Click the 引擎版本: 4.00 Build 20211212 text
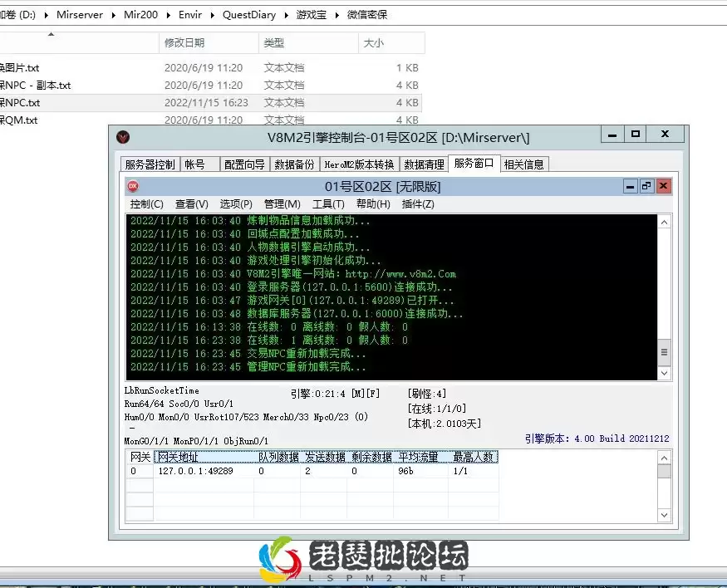The width and height of the screenshot is (727, 588). (597, 439)
